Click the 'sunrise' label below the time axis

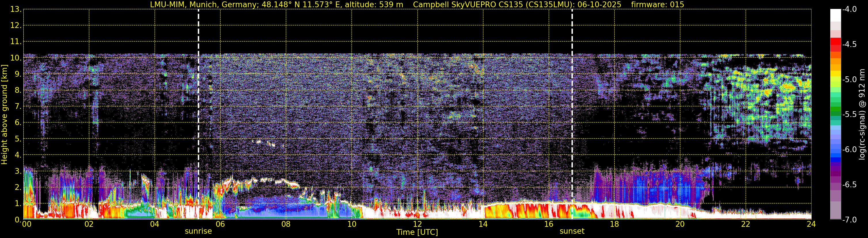[x=198, y=231]
